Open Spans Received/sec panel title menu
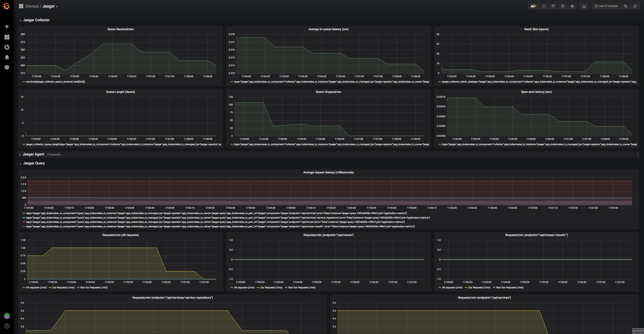 click(x=121, y=29)
